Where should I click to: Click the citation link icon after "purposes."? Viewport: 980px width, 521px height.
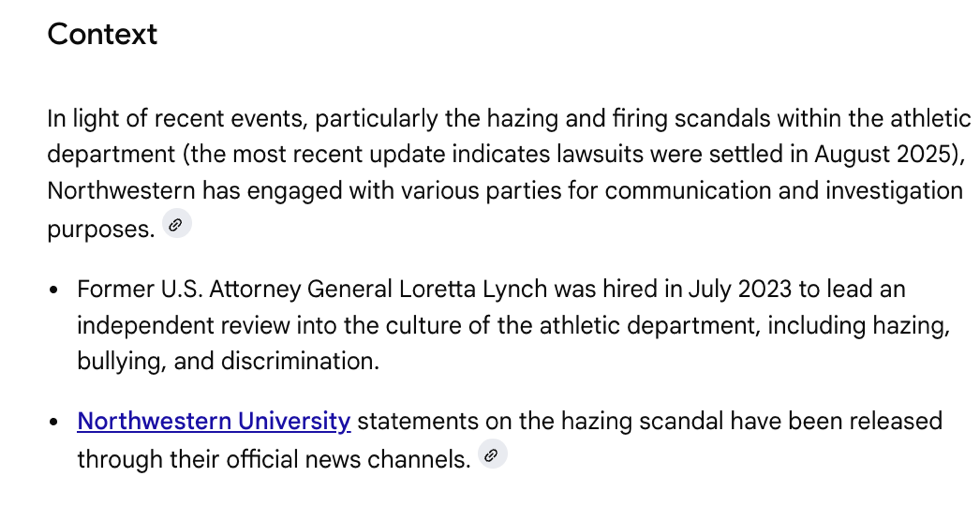[176, 226]
